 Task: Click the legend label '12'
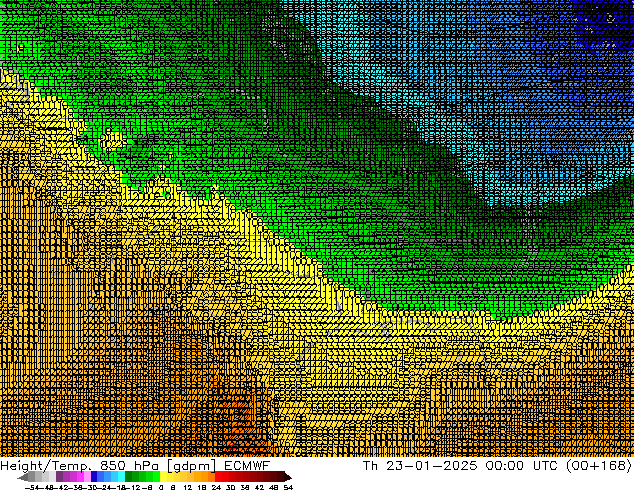(x=188, y=487)
